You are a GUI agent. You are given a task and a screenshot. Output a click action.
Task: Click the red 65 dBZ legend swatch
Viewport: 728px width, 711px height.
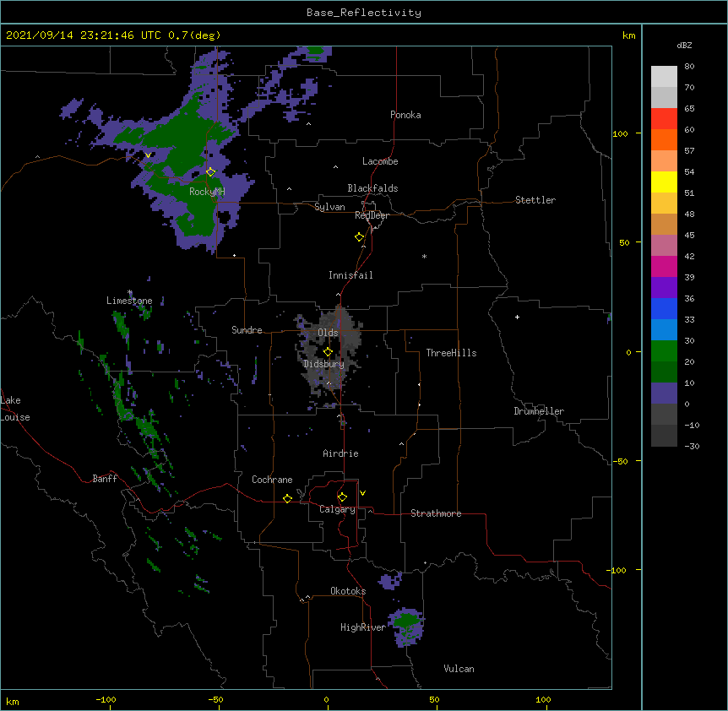[664, 118]
